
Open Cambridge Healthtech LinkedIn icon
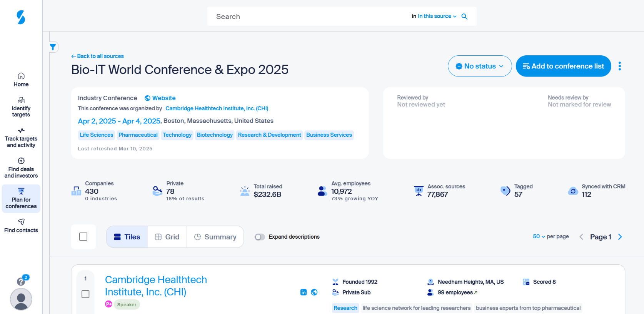[304, 292]
